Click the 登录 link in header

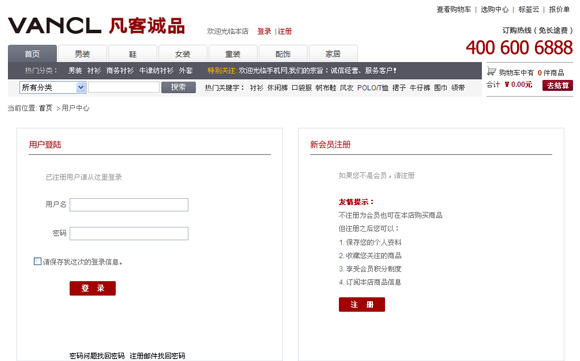[264, 31]
